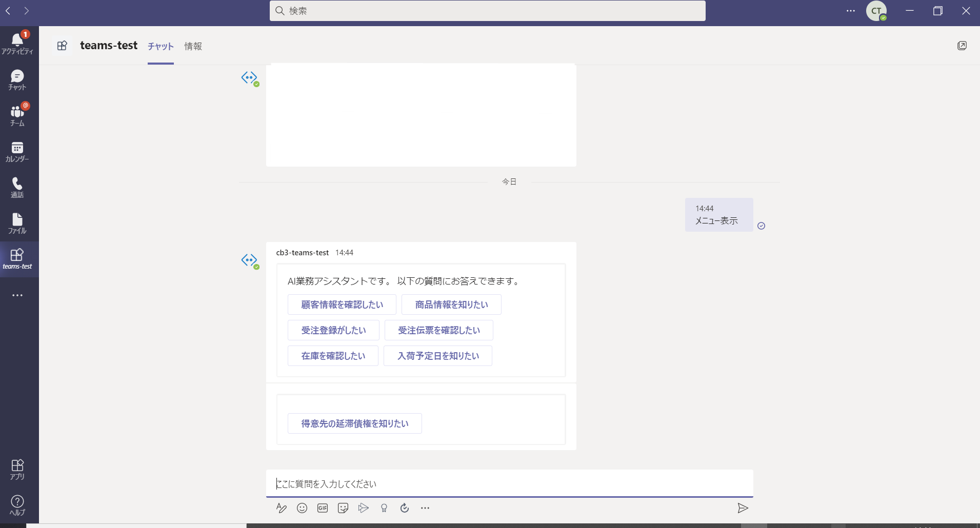Open the GIF picker
This screenshot has width=980, height=528.
[323, 508]
